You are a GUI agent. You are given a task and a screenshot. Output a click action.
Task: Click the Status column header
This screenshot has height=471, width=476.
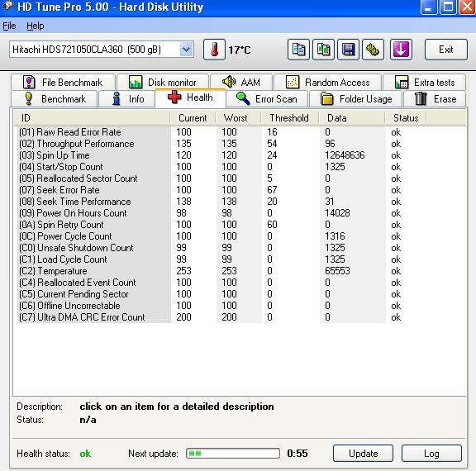(x=406, y=118)
